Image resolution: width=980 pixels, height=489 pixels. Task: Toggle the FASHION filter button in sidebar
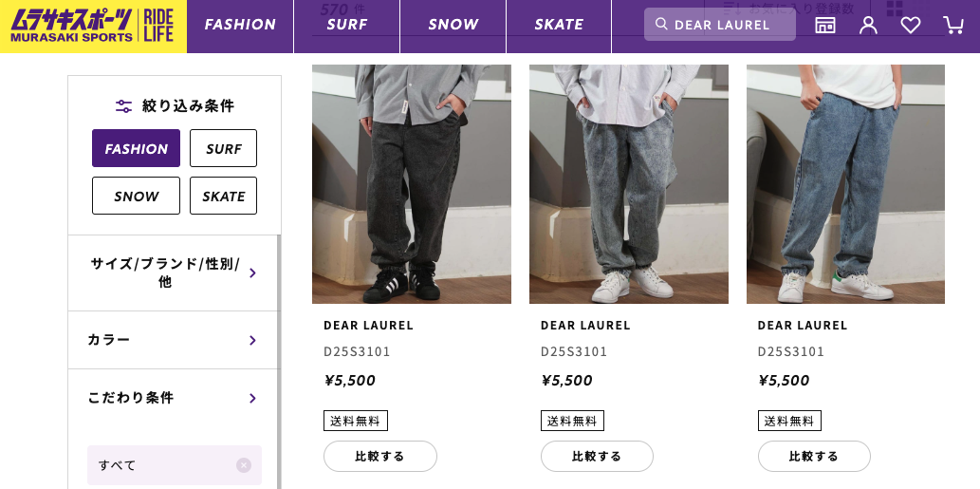pyautogui.click(x=136, y=148)
